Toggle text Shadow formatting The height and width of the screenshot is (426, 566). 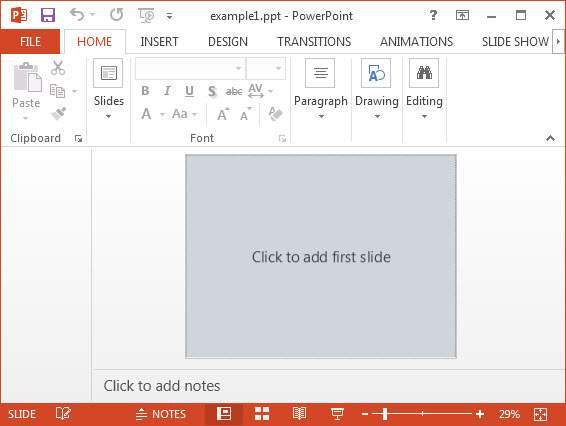click(212, 91)
